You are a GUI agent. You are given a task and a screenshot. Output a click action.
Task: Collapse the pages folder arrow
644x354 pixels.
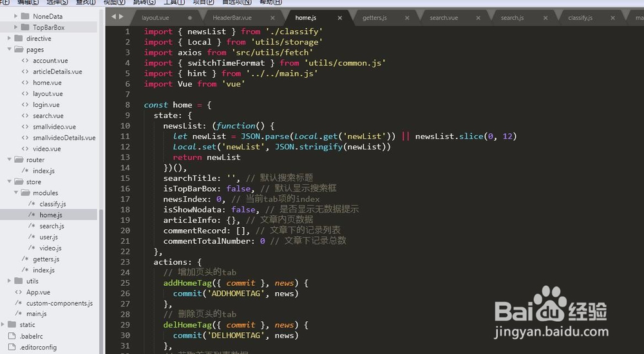coord(9,50)
